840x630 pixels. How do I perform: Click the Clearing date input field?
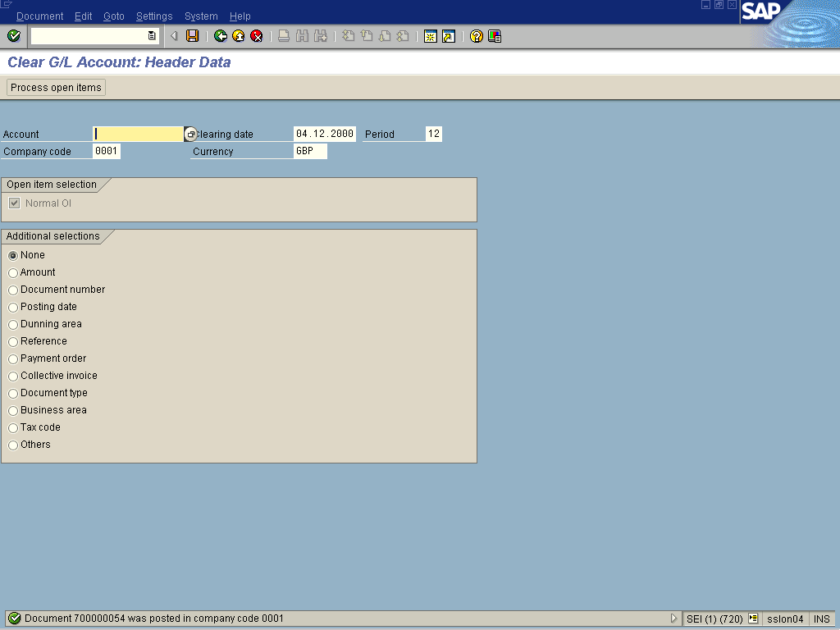324,135
